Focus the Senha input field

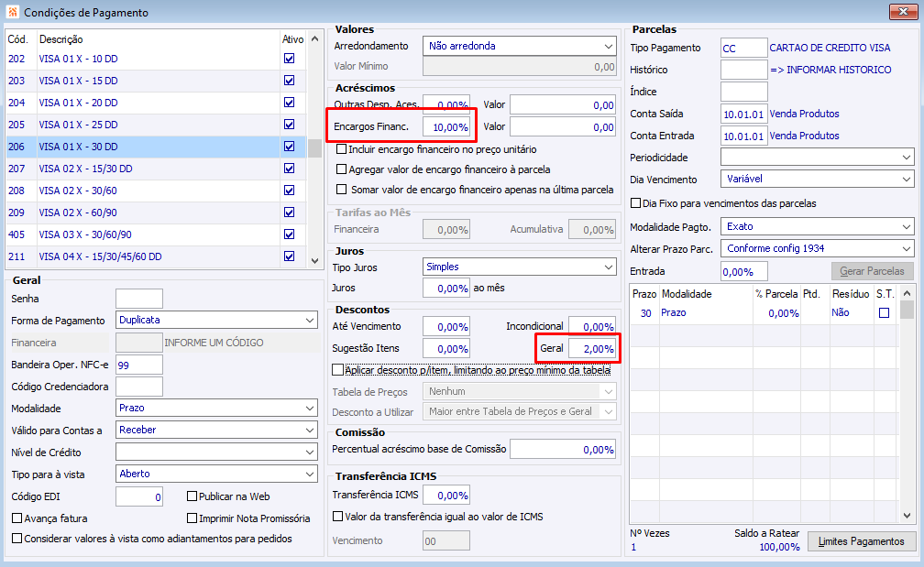(138, 299)
